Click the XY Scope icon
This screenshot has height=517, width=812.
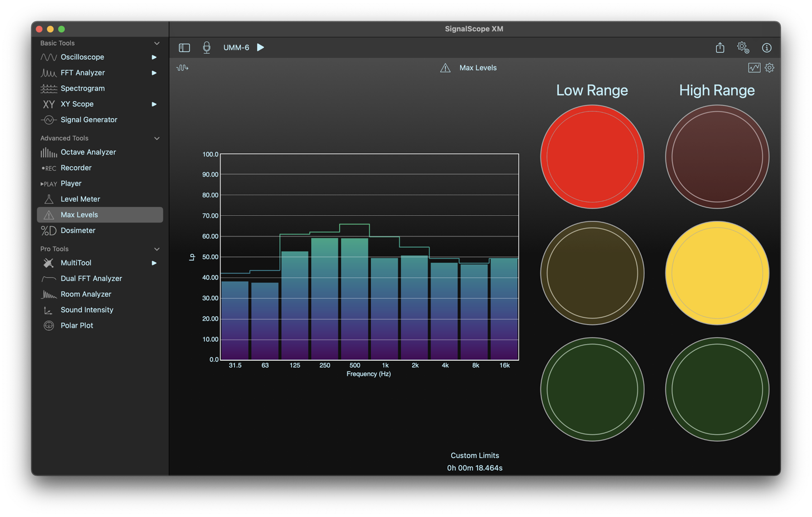click(x=49, y=104)
